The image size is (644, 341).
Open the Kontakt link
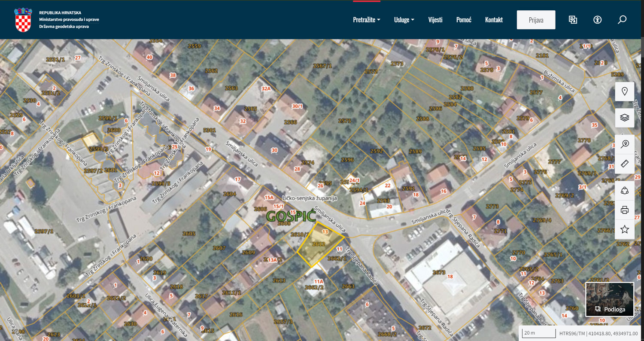[x=494, y=20]
